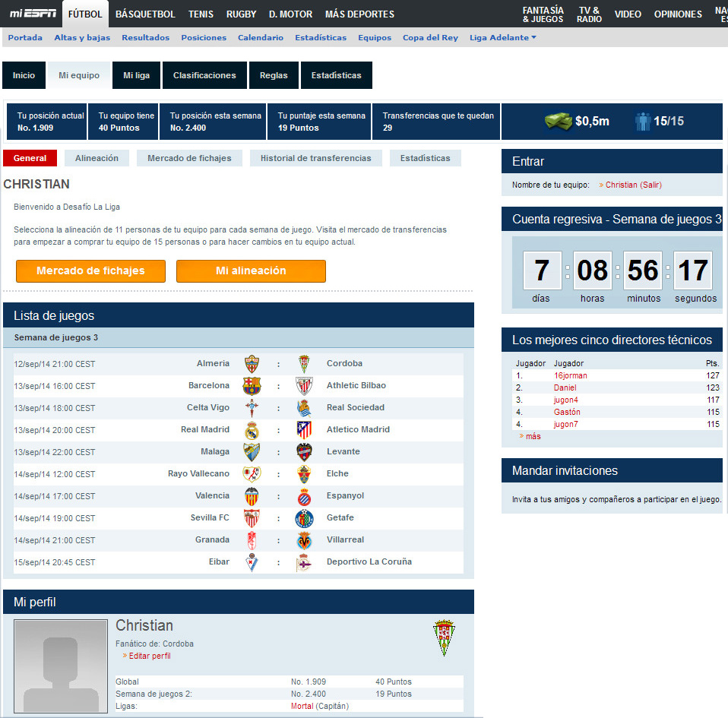This screenshot has width=728, height=718.
Task: Click the money stack budget icon
Action: point(558,121)
